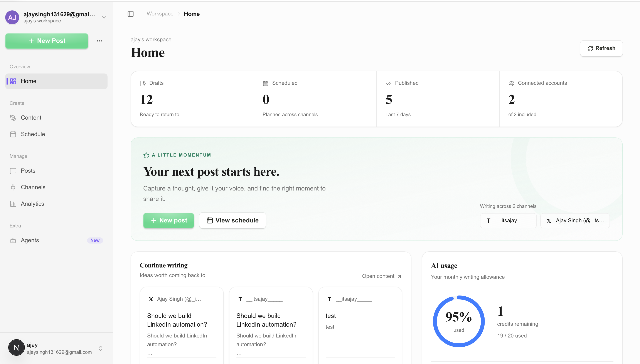This screenshot has height=364, width=640.
Task: Open the Home item in sidebar
Action: coord(56,81)
